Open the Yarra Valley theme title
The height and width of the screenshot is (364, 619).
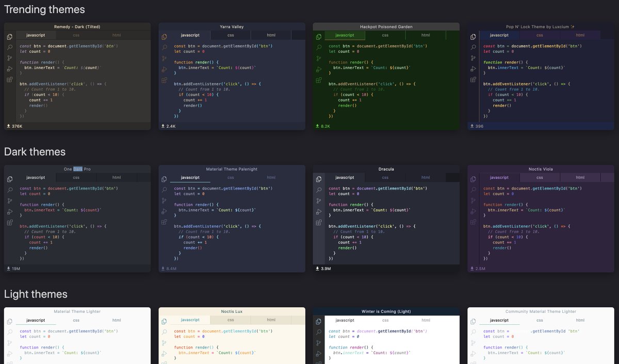[x=232, y=26]
